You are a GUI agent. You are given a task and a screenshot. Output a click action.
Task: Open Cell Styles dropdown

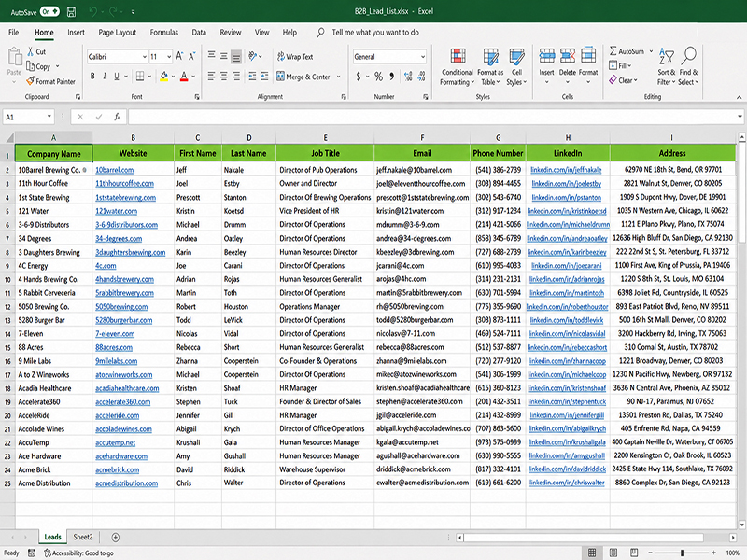pyautogui.click(x=516, y=66)
